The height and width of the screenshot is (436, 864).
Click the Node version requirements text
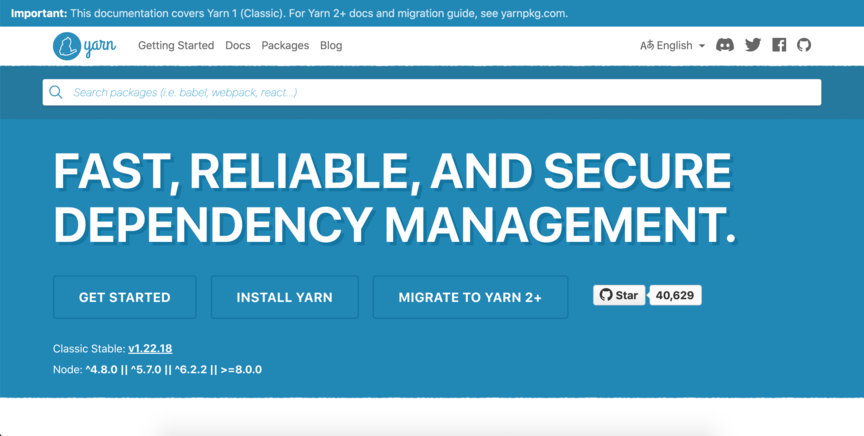pyautogui.click(x=157, y=369)
